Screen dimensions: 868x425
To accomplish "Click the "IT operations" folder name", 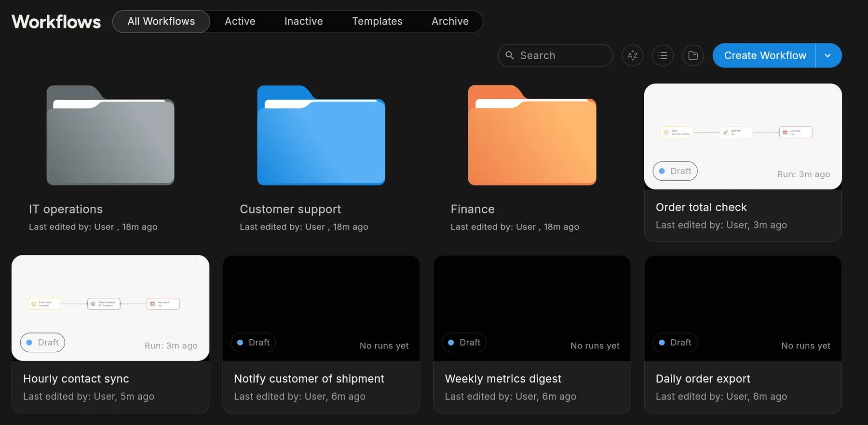I will click(x=66, y=209).
